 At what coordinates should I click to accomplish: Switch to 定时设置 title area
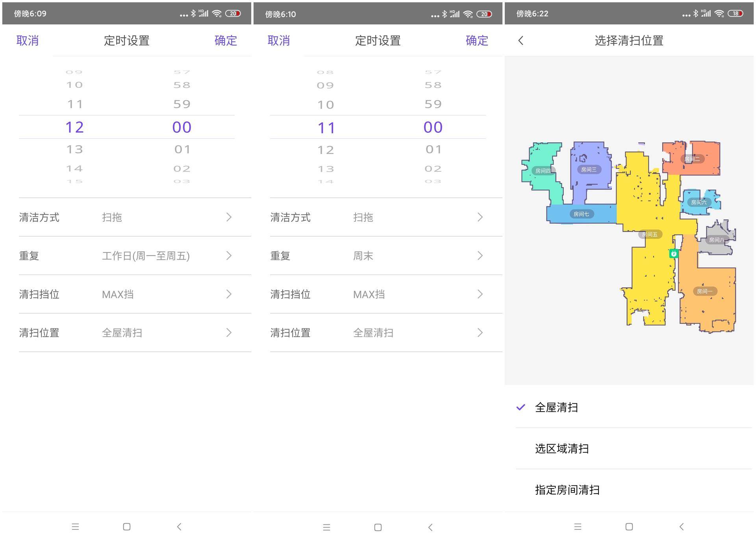126,40
